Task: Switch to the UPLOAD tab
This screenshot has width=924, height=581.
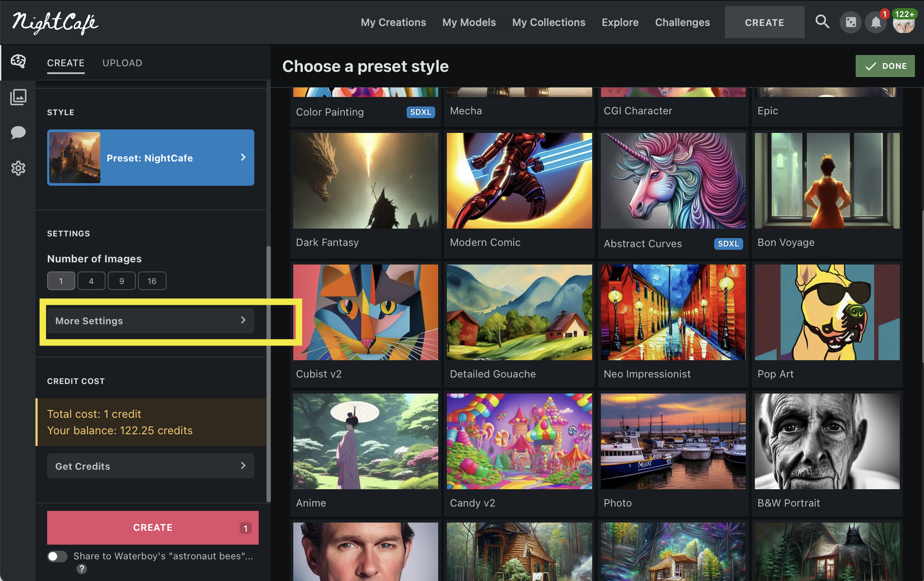Action: 122,63
